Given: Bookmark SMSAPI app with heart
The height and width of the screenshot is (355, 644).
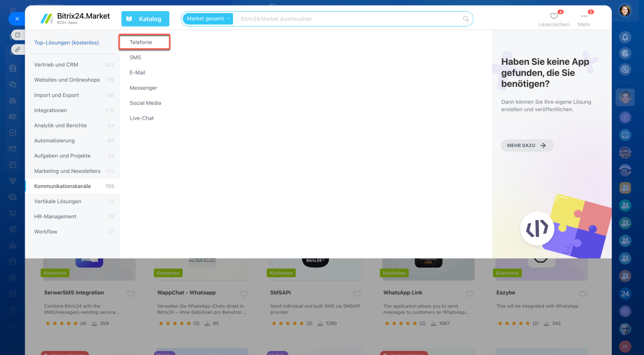Looking at the screenshot, I should (357, 294).
